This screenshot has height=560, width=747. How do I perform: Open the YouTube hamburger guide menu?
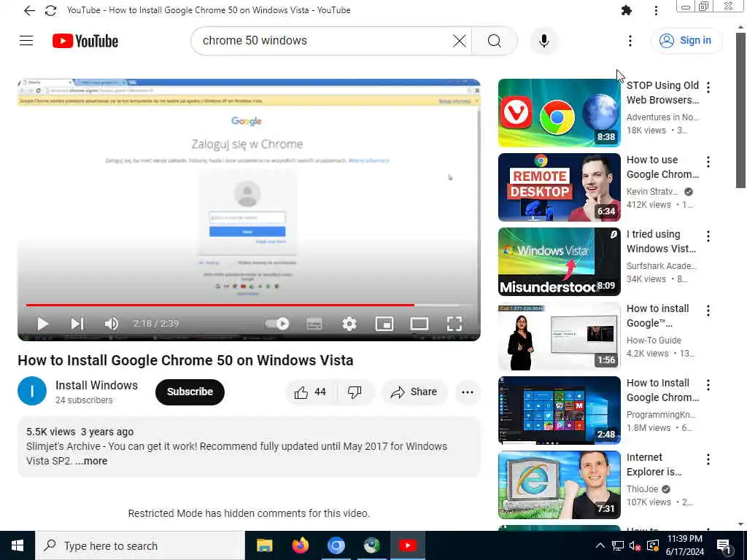26,41
